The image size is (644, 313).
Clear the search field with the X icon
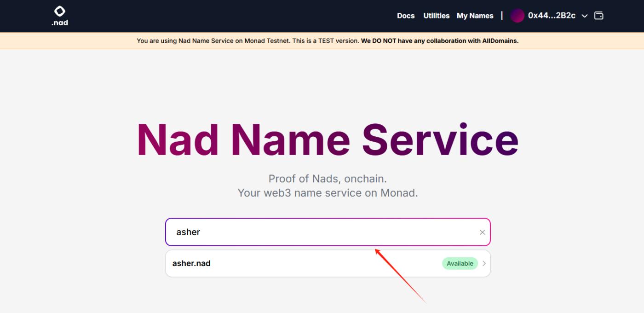(482, 232)
